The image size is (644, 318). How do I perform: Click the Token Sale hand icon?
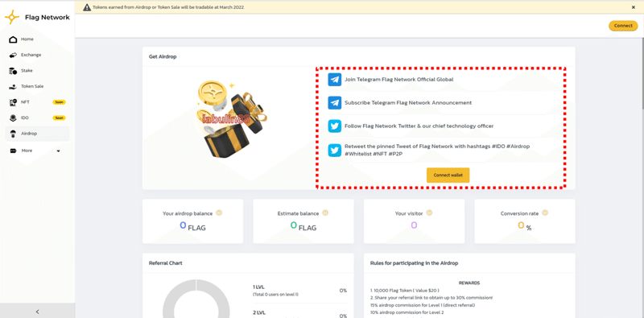[13, 87]
